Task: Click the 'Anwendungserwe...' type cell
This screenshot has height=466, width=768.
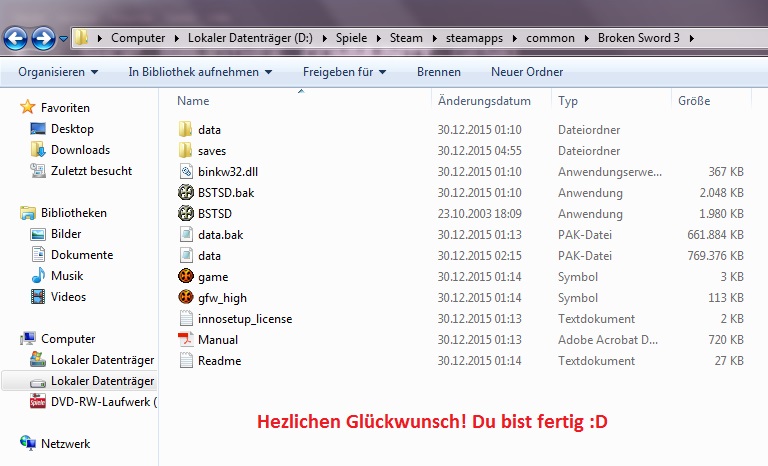Action: click(609, 172)
